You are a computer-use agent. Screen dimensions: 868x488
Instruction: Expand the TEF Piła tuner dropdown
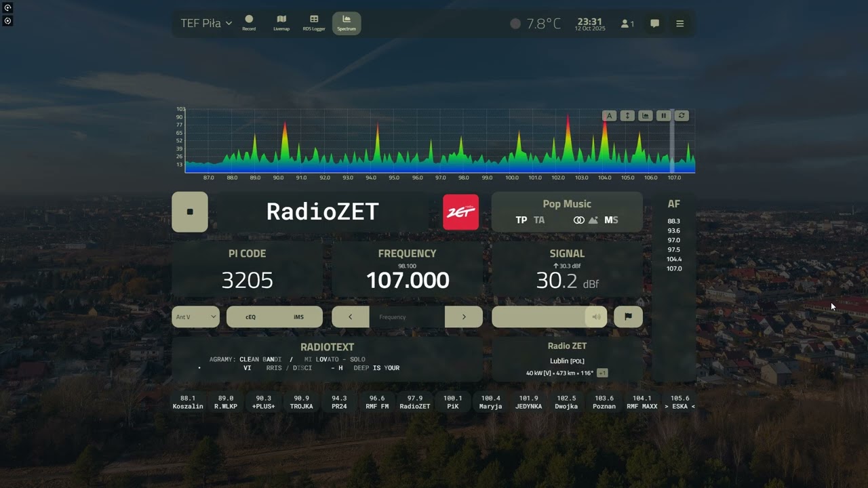(206, 23)
